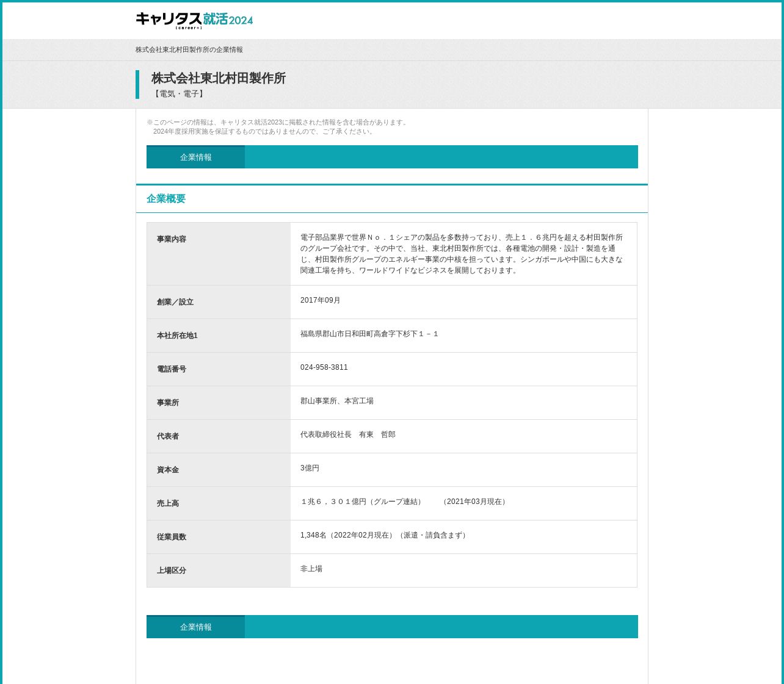Click the employee count 1,348名
The height and width of the screenshot is (684, 784).
tap(314, 535)
